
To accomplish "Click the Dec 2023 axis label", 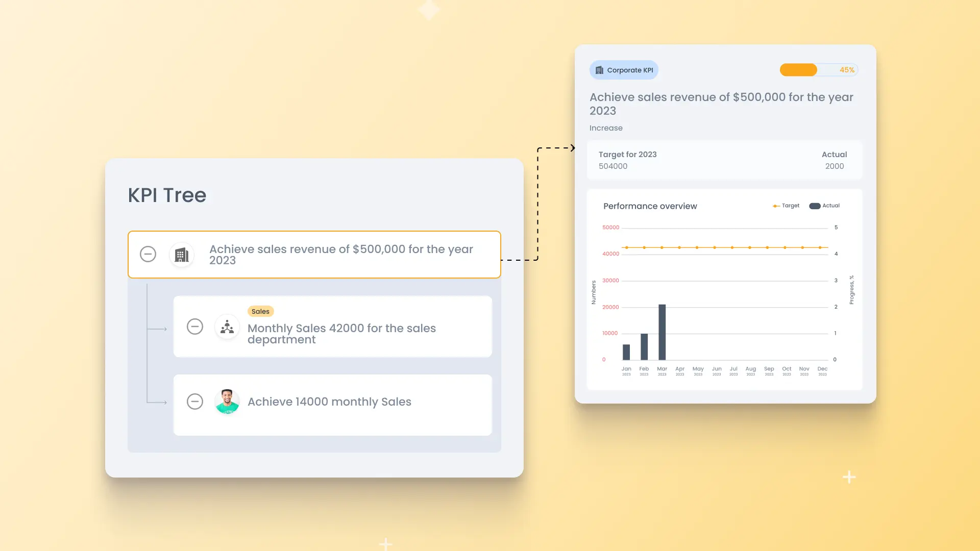I will [822, 371].
